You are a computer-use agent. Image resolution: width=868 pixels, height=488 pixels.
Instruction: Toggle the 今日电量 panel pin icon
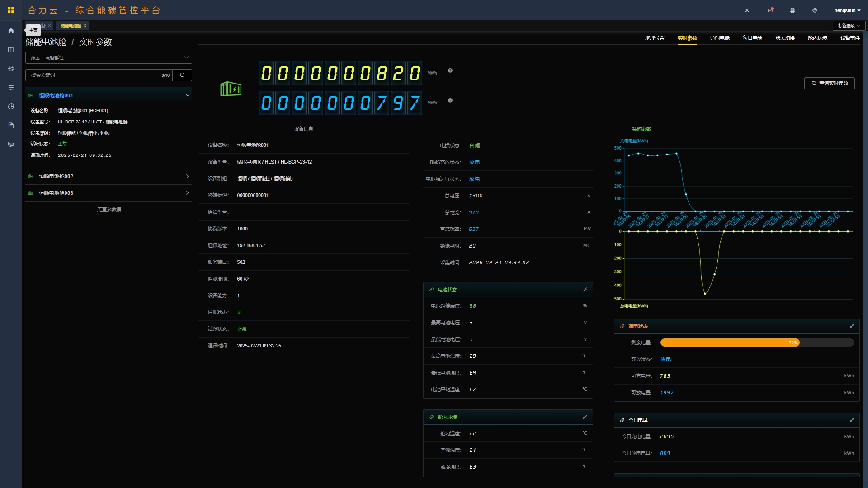(852, 420)
